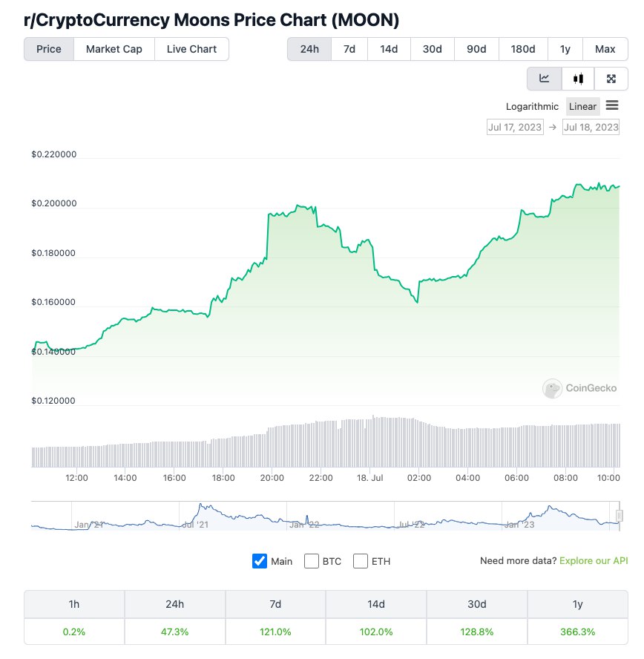This screenshot has height=659, width=644.
Task: Select the 90d time range
Action: click(x=476, y=49)
